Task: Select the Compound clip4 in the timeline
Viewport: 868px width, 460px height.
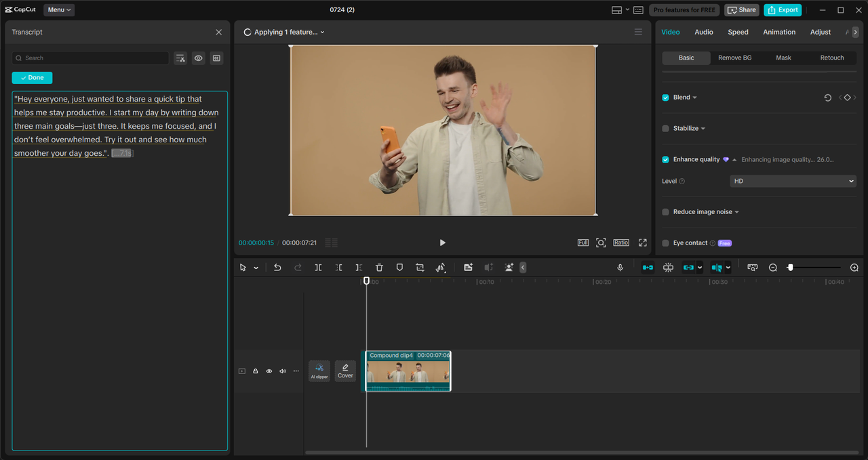Action: point(407,371)
